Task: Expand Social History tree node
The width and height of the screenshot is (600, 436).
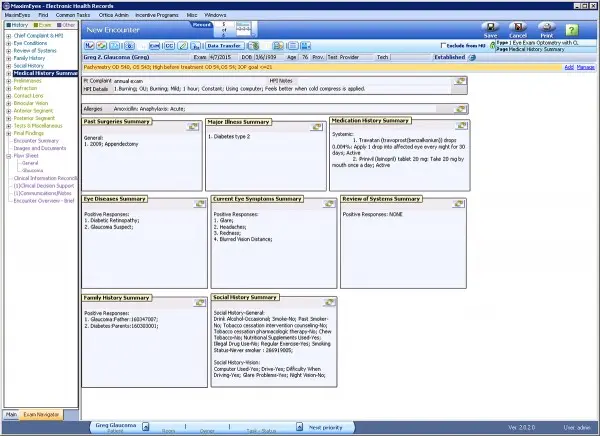Action: pos(8,66)
